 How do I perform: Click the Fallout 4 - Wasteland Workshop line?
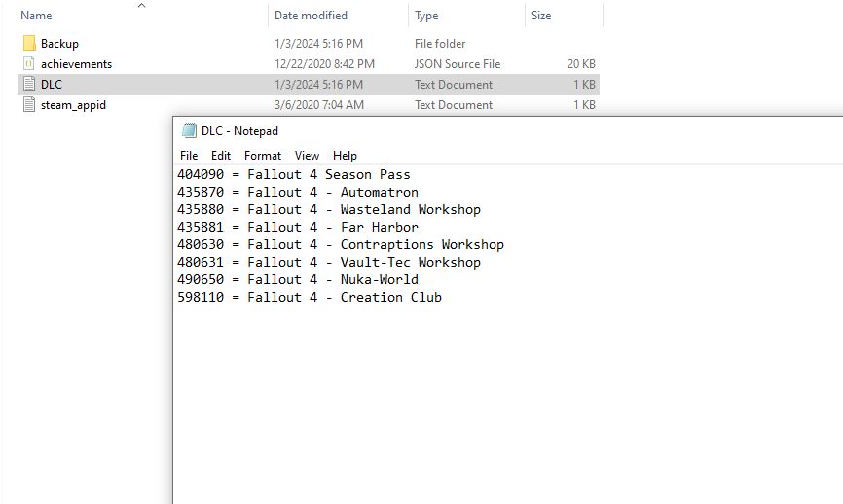[x=329, y=209]
